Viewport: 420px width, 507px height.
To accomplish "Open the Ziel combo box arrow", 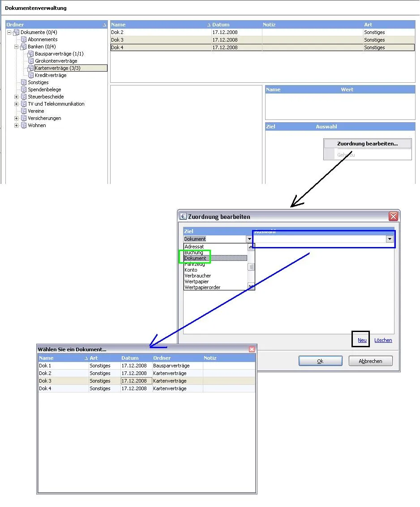I will (249, 239).
